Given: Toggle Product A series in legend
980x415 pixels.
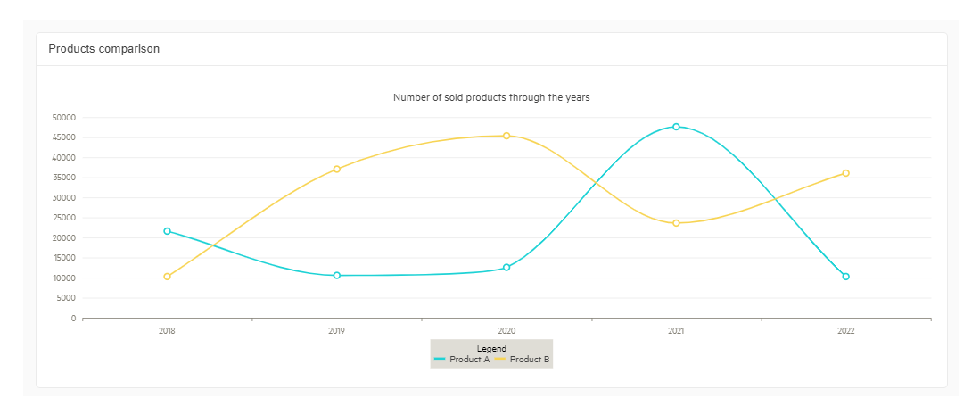Looking at the screenshot, I should [x=469, y=360].
